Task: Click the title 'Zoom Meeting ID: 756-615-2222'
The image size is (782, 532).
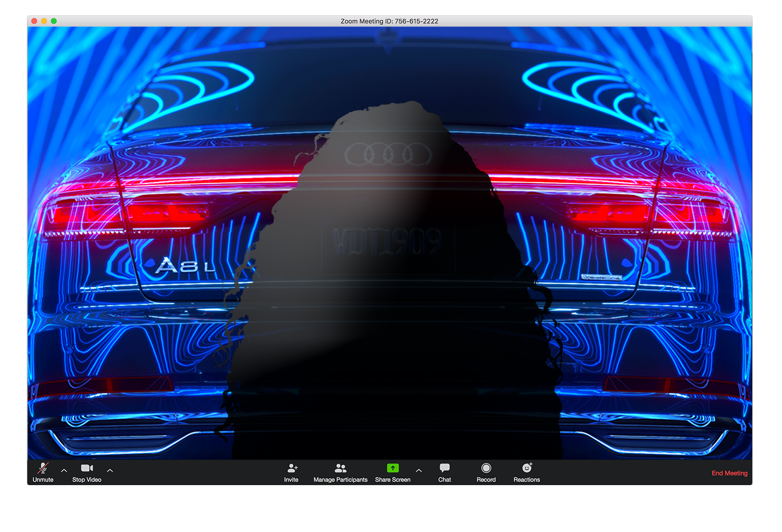Action: click(x=390, y=21)
